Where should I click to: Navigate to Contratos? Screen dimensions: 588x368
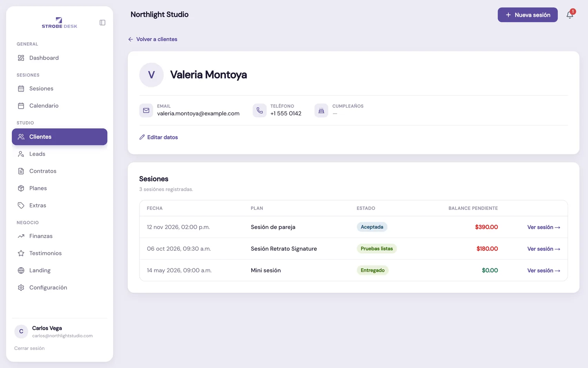60,171
